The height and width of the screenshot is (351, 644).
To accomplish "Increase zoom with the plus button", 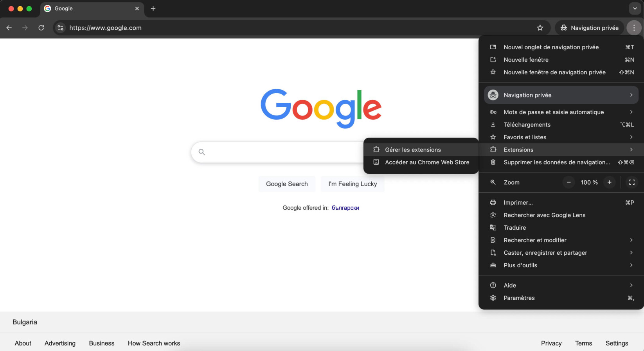I will 609,182.
